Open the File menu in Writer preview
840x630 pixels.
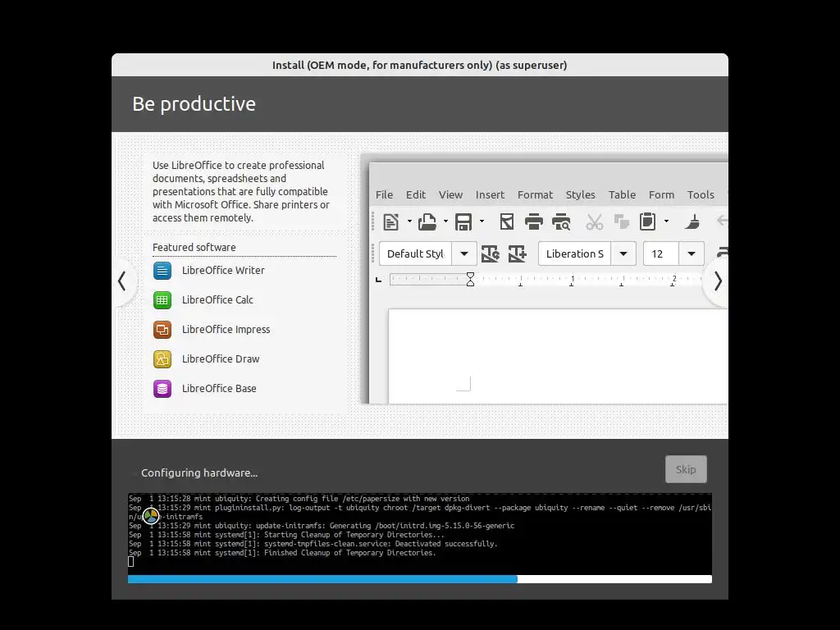(384, 195)
